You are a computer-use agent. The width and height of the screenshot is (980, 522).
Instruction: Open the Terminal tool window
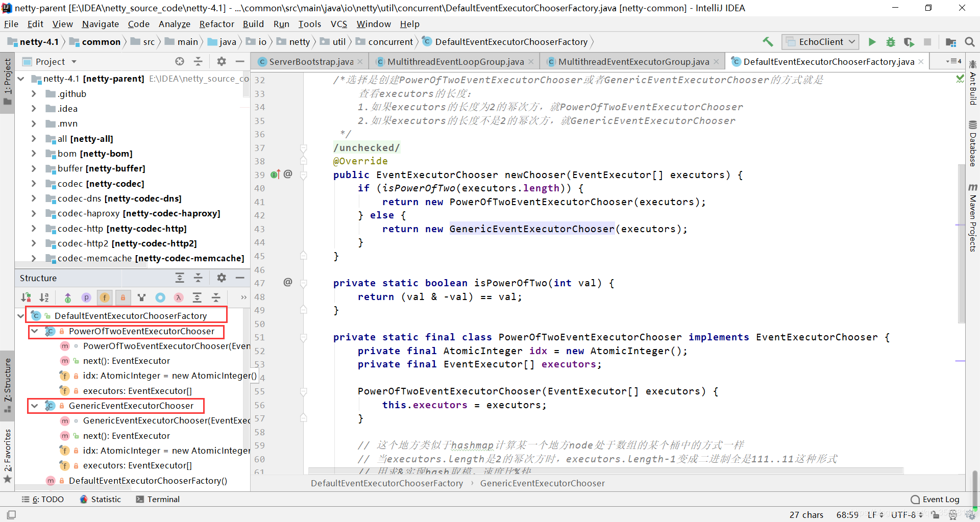click(158, 499)
